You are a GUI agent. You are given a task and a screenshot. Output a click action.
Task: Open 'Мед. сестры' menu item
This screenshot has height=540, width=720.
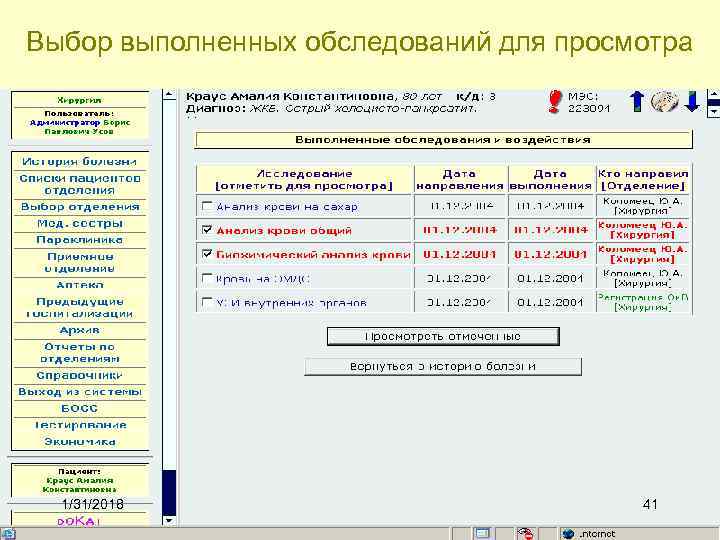80,224
